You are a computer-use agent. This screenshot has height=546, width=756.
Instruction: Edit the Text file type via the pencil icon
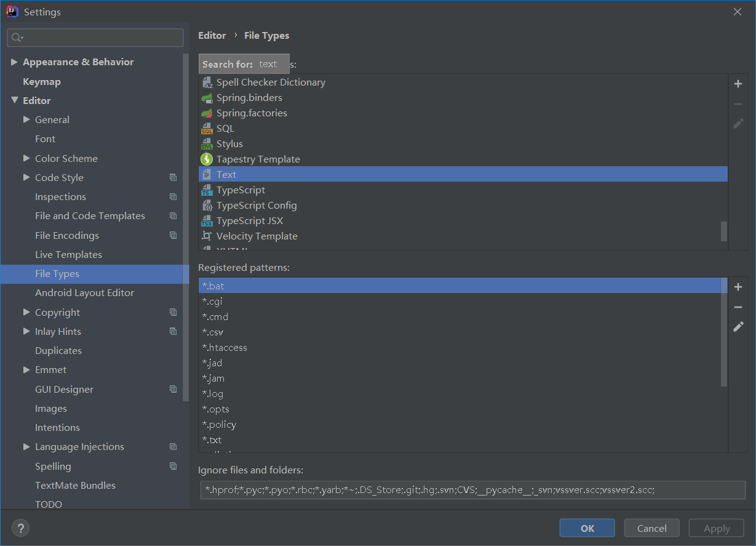pyautogui.click(x=738, y=123)
